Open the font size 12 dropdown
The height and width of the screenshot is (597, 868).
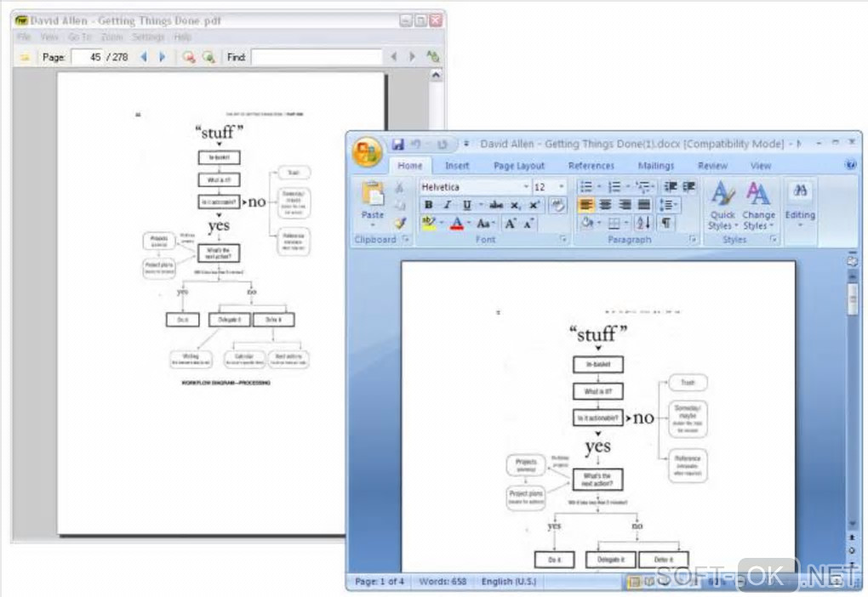(562, 187)
